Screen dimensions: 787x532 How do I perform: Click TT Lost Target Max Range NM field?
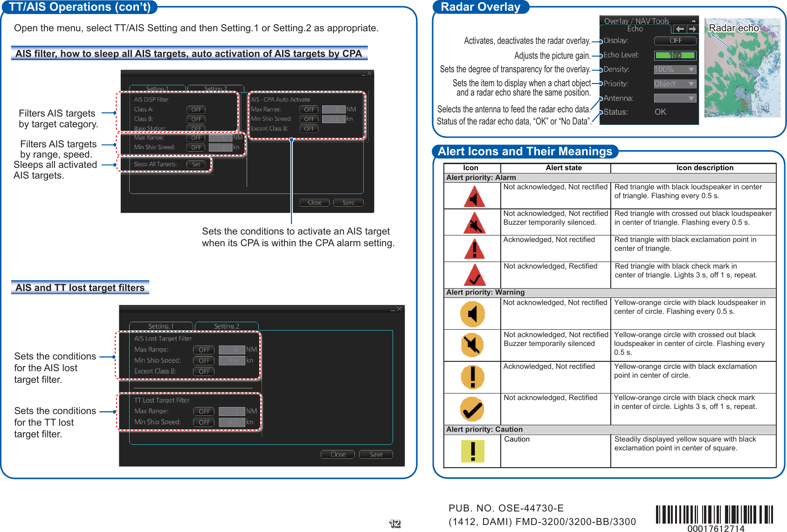click(x=232, y=411)
